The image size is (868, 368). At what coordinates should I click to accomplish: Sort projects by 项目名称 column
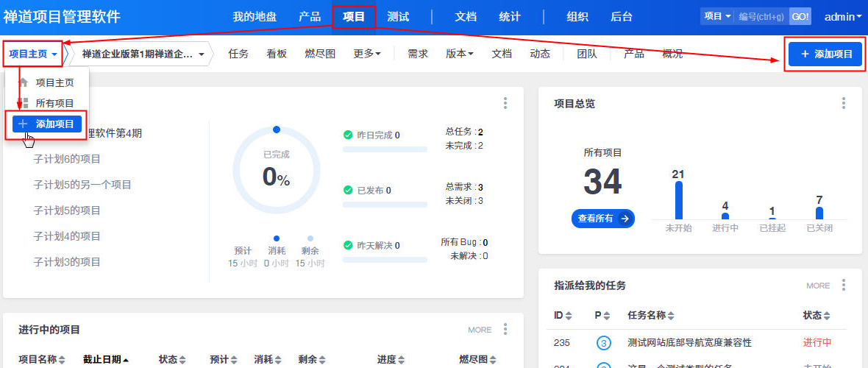(x=42, y=360)
